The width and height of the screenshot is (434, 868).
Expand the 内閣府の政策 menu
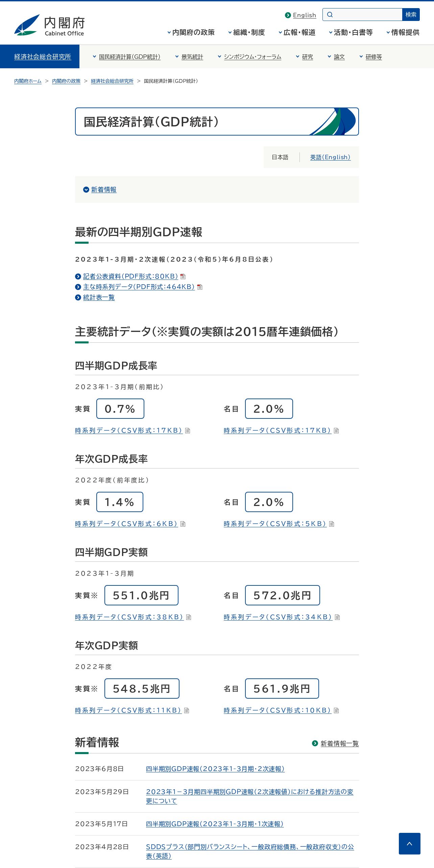coord(191,32)
